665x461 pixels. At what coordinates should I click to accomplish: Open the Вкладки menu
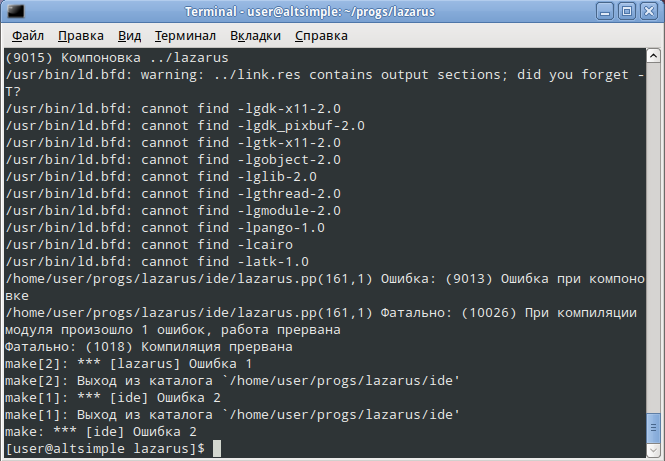(x=255, y=35)
